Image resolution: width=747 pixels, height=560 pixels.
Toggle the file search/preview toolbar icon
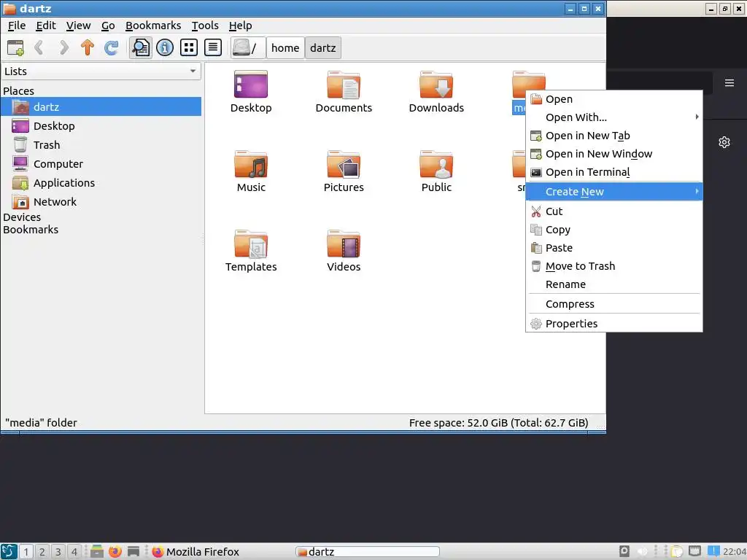click(141, 47)
